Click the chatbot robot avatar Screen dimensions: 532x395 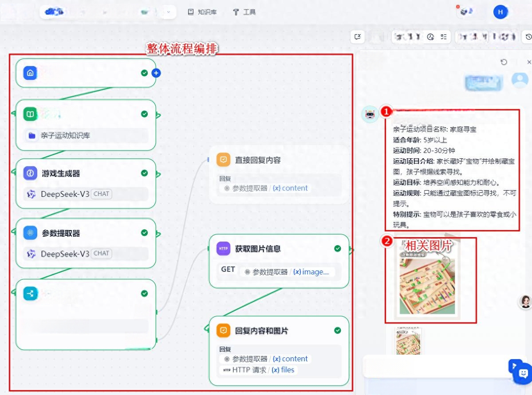point(370,114)
